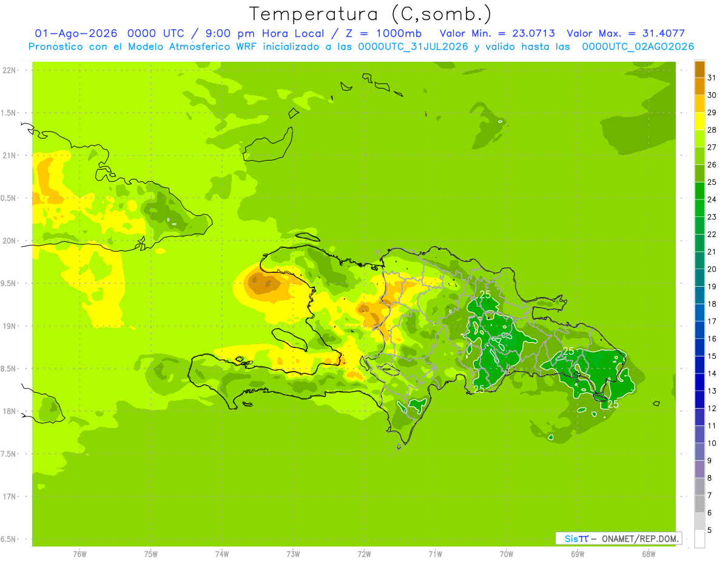Click the orange legend swatch between 30 and 31
Screen dimensions: 728x562
click(699, 86)
